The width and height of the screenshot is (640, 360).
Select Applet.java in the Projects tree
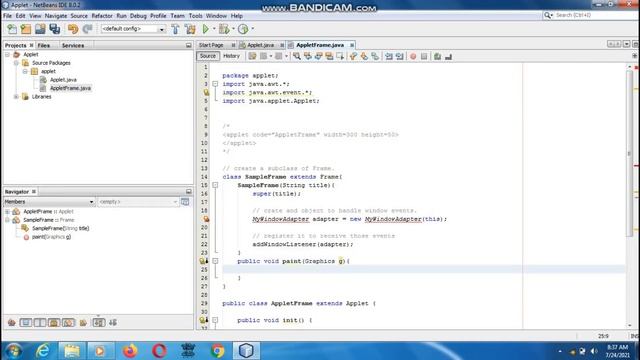(x=63, y=80)
